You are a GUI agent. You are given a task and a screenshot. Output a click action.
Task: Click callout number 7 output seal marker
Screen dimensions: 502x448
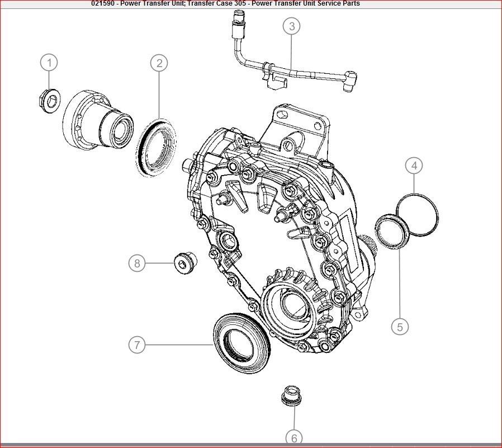point(137,345)
